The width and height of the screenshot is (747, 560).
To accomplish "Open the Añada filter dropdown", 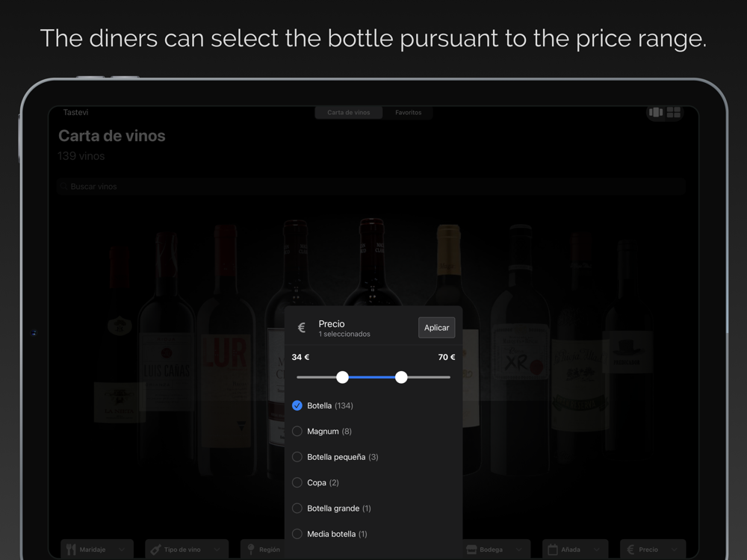I will [575, 550].
